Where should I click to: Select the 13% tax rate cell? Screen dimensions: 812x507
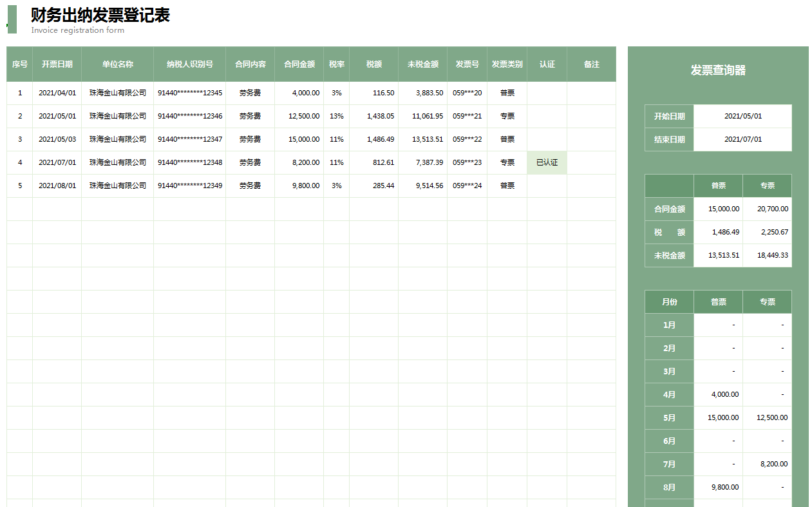coord(336,117)
